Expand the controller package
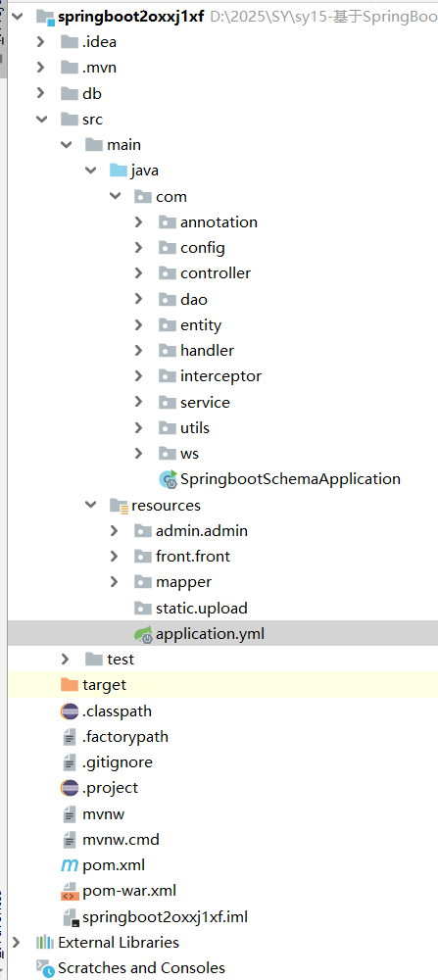 click(138, 273)
